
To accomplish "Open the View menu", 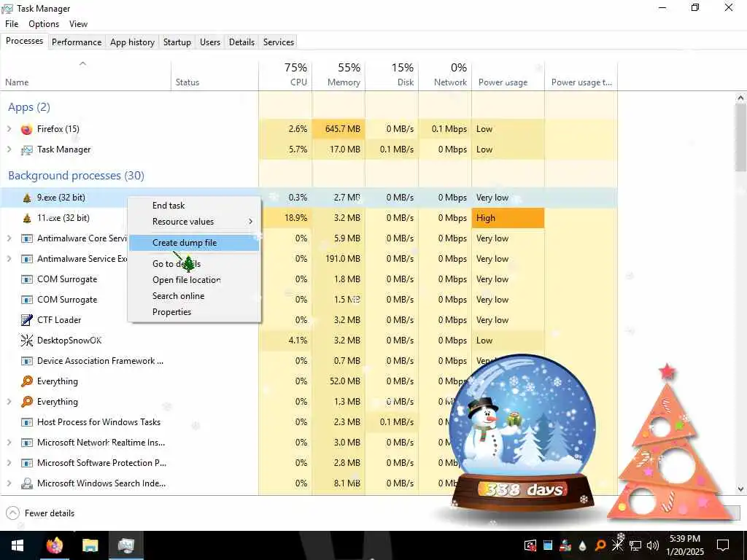I will [78, 24].
